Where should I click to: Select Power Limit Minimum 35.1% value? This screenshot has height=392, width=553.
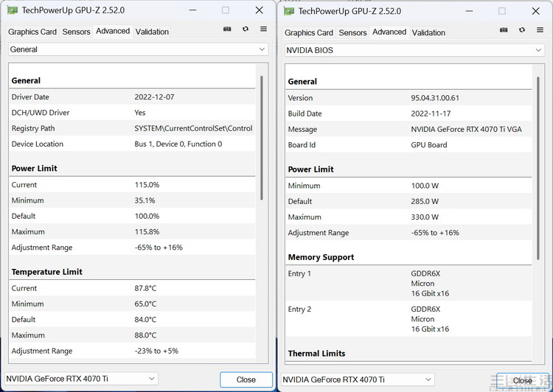[x=145, y=200]
